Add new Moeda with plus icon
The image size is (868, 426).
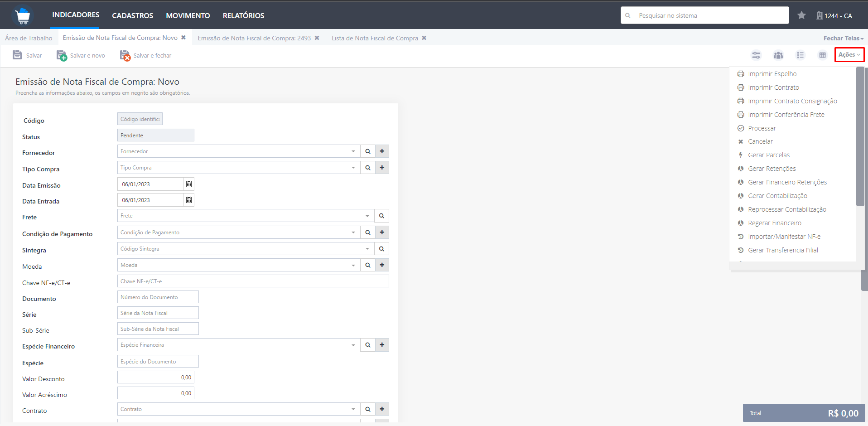click(382, 265)
